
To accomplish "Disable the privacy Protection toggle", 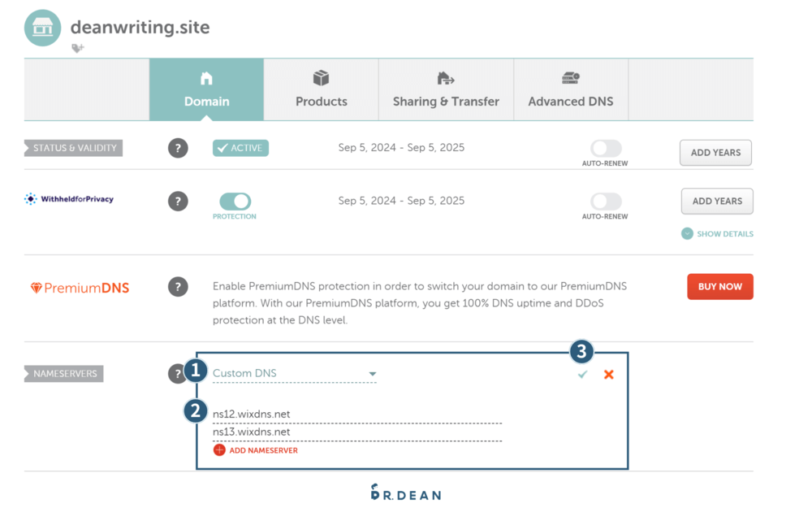I will click(x=235, y=201).
